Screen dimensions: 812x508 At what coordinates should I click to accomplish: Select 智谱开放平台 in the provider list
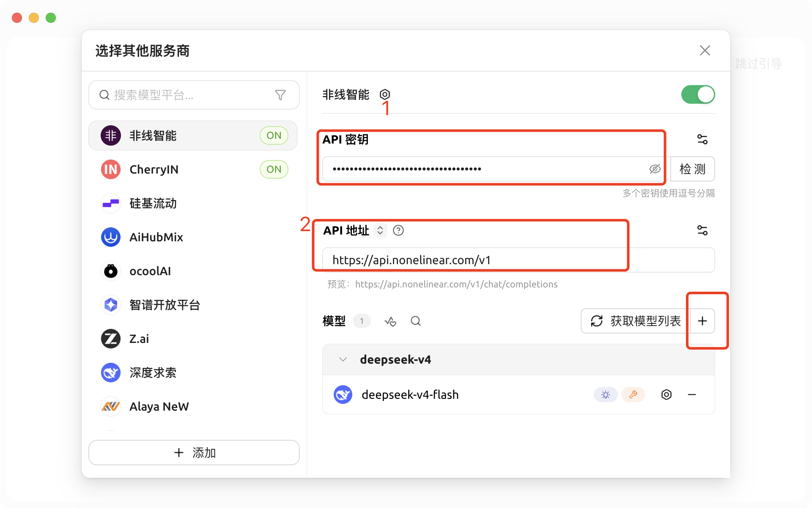click(193, 305)
